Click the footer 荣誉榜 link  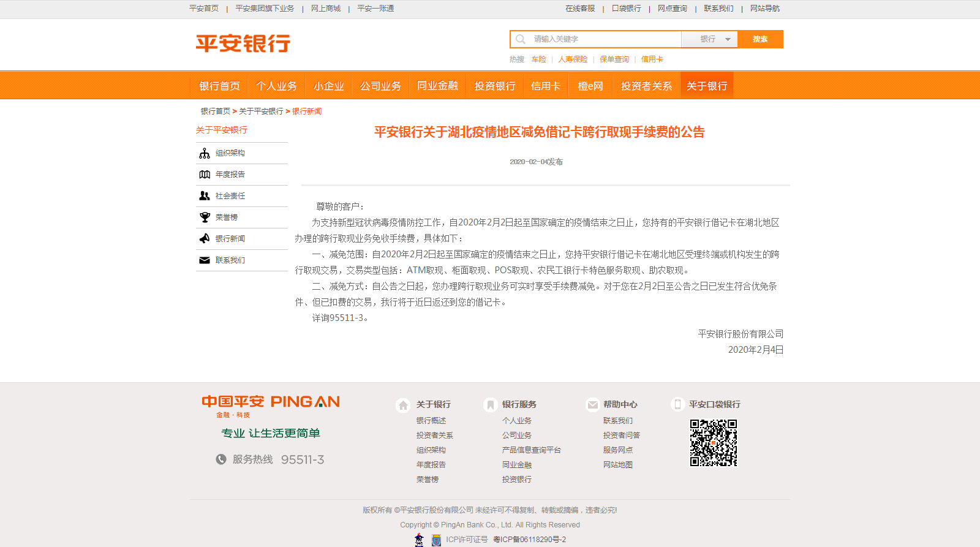click(x=428, y=480)
